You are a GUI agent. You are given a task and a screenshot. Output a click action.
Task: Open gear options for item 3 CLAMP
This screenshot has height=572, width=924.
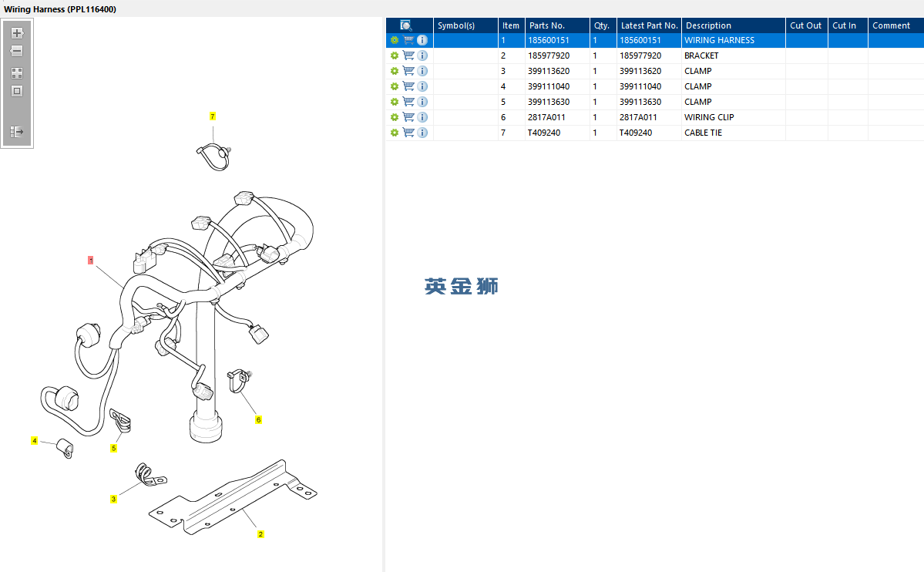click(395, 71)
